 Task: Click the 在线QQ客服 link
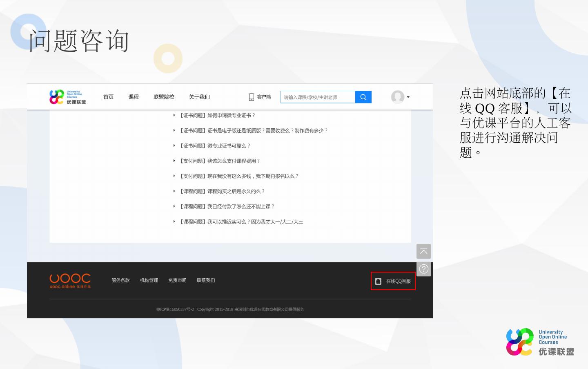pyautogui.click(x=398, y=281)
